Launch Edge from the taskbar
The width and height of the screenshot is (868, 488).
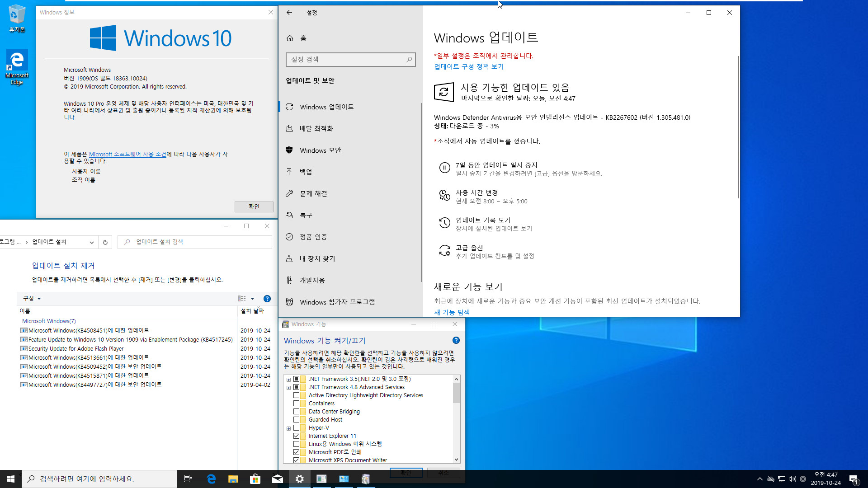tap(211, 479)
